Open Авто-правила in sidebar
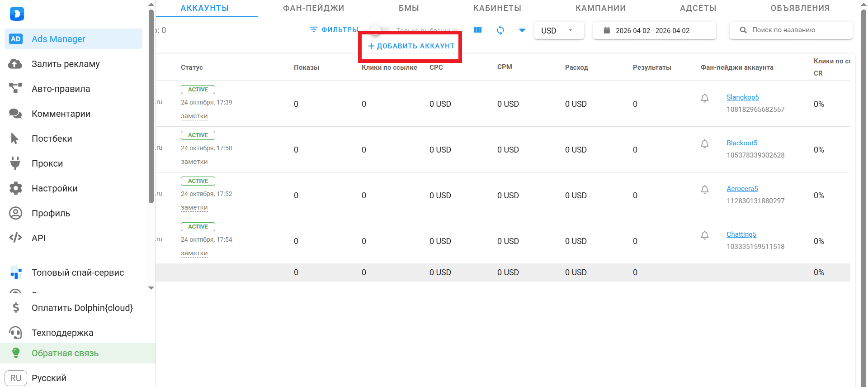The height and width of the screenshot is (387, 868). pyautogui.click(x=61, y=89)
